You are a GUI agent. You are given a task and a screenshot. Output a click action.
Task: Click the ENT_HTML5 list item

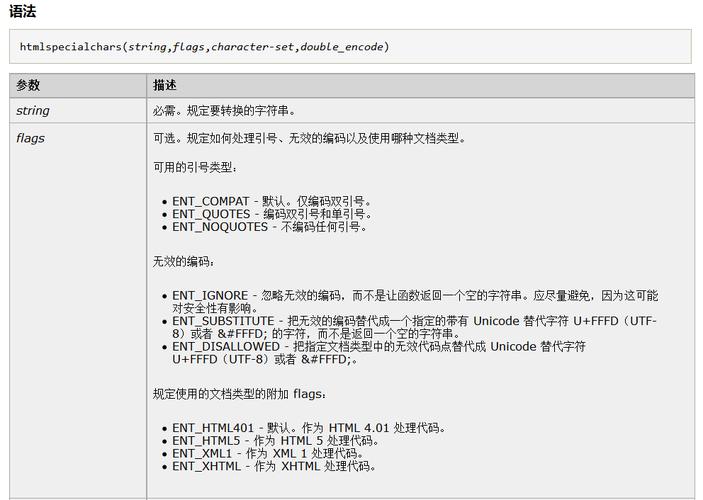pos(275,441)
